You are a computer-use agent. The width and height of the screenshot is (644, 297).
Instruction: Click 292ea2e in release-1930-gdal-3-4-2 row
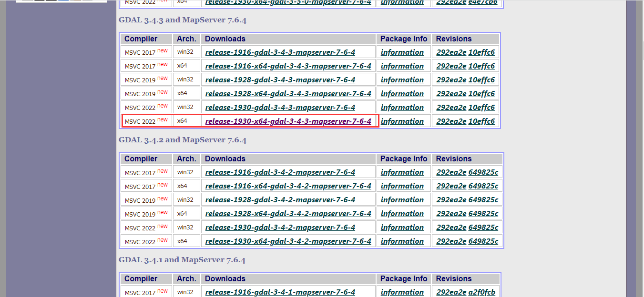(451, 228)
